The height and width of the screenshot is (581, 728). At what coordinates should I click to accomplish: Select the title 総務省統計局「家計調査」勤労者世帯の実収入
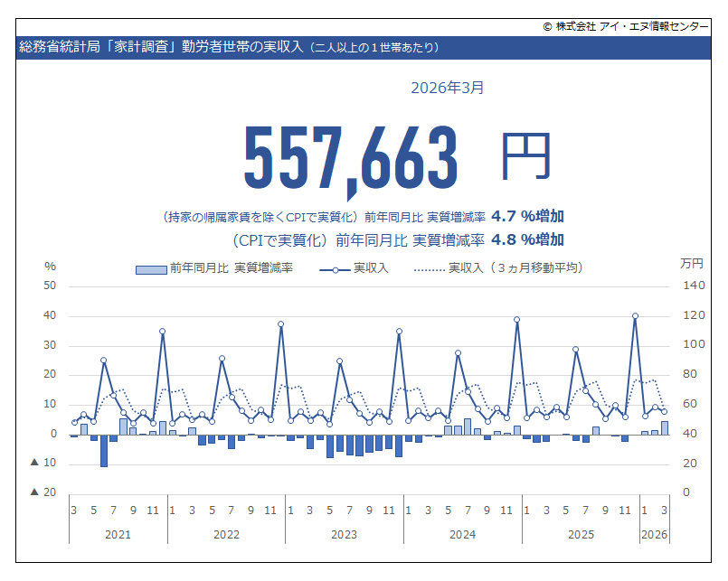point(161,47)
